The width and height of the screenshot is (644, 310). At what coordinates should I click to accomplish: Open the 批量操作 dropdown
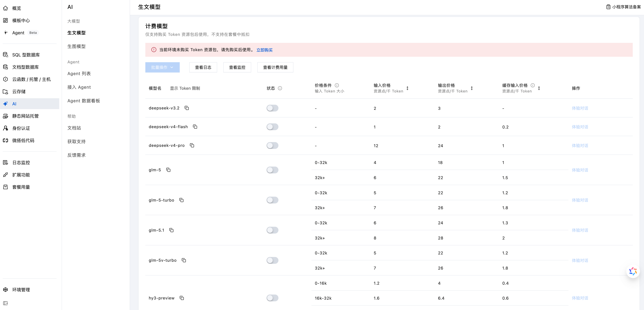[162, 67]
